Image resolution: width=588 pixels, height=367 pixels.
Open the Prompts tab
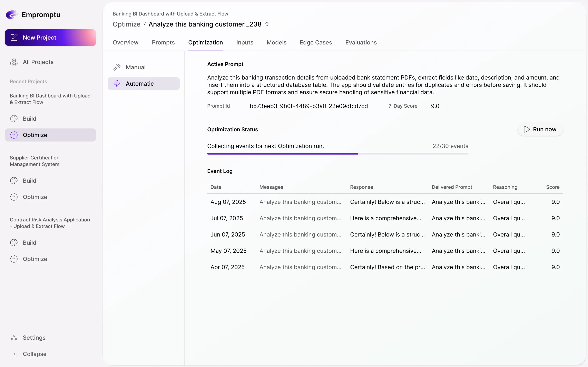tap(163, 42)
